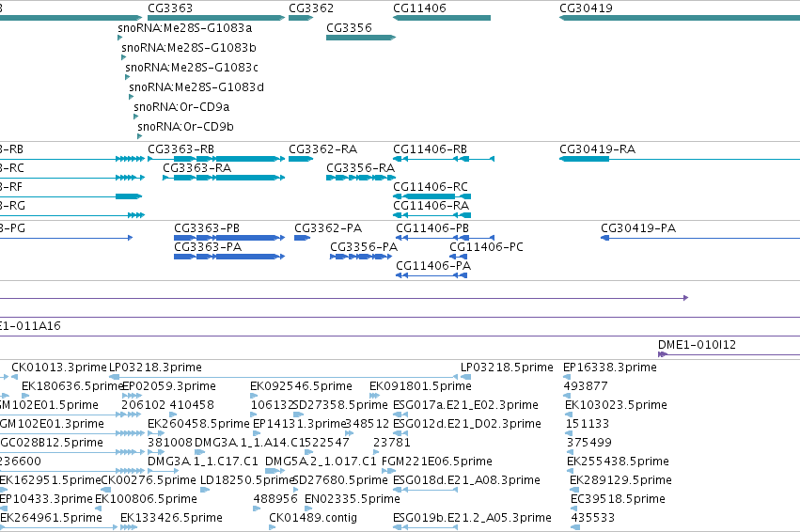Click snoRNA:Me28S-G1083c label

tap(192, 68)
